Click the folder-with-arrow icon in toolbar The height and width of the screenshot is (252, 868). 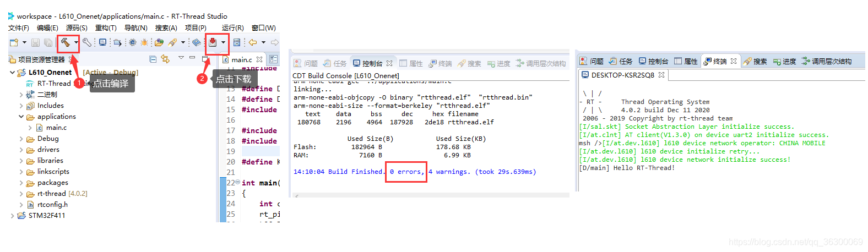pos(117,42)
